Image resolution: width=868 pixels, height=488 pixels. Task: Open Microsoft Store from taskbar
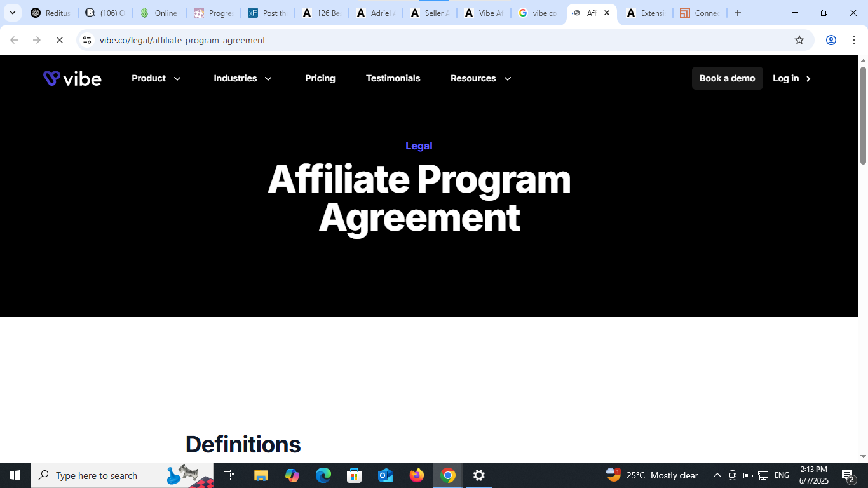(355, 475)
